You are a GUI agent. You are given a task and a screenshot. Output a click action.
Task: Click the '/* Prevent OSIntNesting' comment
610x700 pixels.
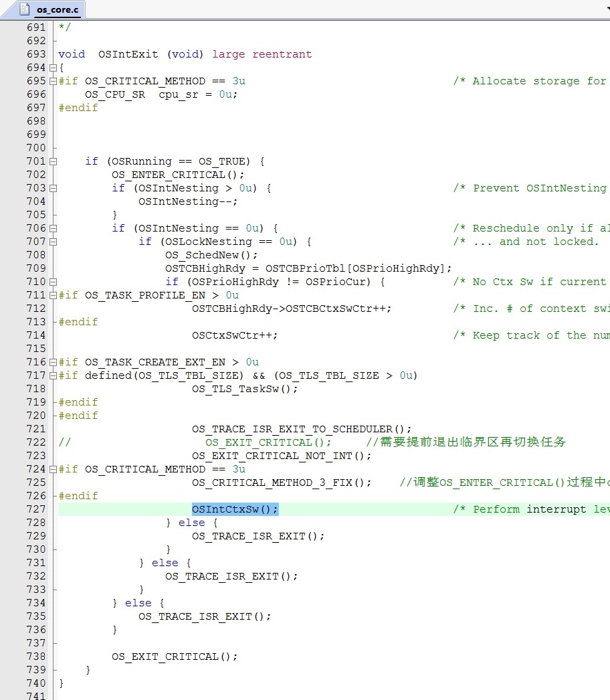(x=530, y=189)
